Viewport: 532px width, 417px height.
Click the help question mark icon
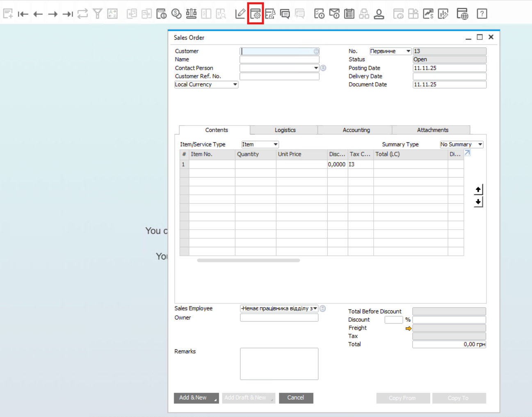[482, 14]
